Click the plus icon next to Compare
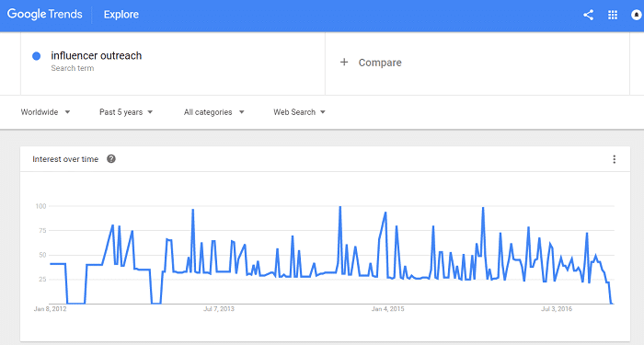Viewport: 644px width, 345px height. pyautogui.click(x=344, y=62)
